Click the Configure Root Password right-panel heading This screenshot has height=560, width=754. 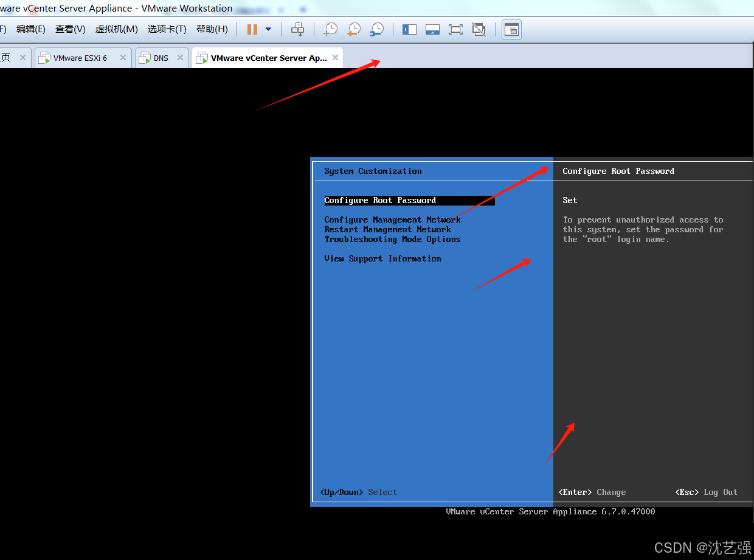[618, 171]
